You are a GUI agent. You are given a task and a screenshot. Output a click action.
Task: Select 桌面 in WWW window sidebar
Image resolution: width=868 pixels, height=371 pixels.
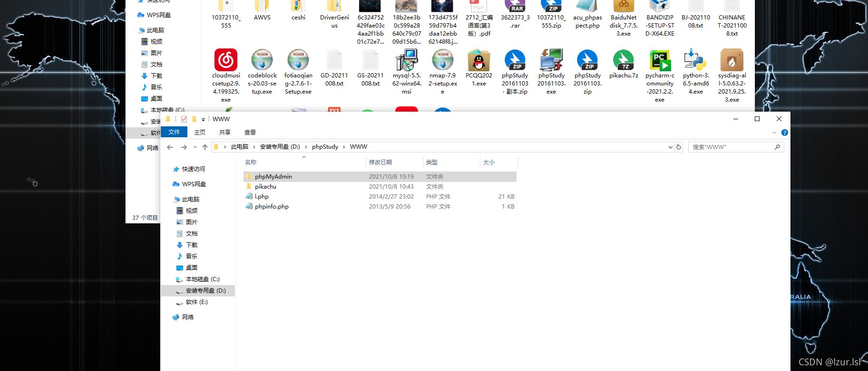pyautogui.click(x=192, y=268)
